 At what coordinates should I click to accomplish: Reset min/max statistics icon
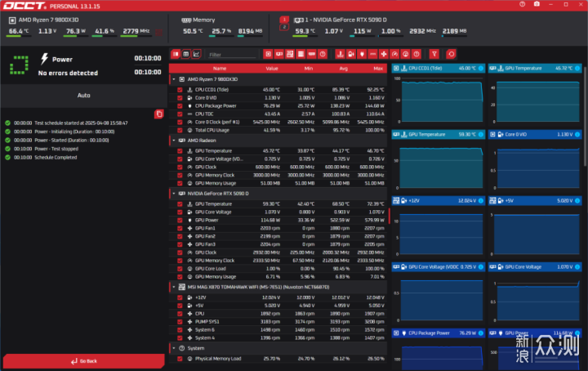tap(451, 55)
